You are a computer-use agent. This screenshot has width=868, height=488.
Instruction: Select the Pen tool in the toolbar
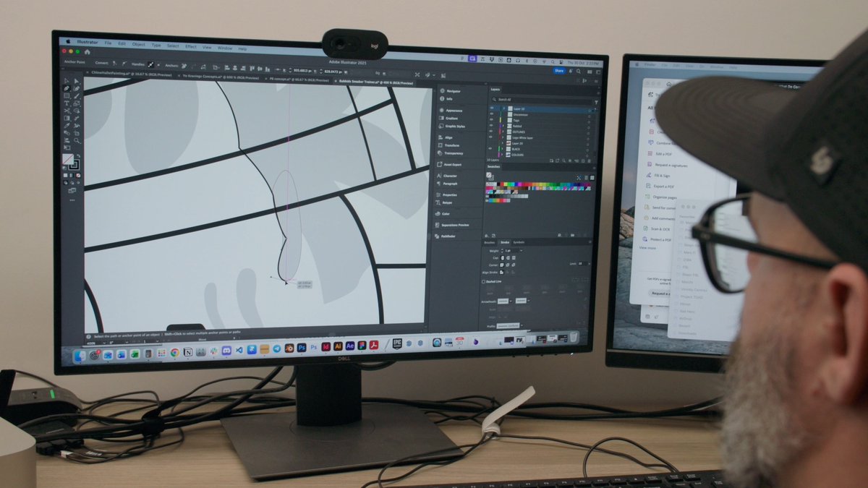pyautogui.click(x=67, y=88)
